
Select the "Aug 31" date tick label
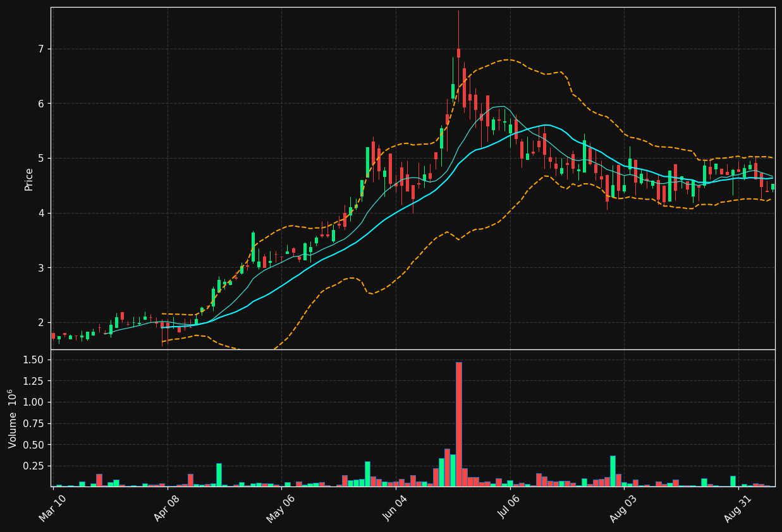tap(738, 509)
